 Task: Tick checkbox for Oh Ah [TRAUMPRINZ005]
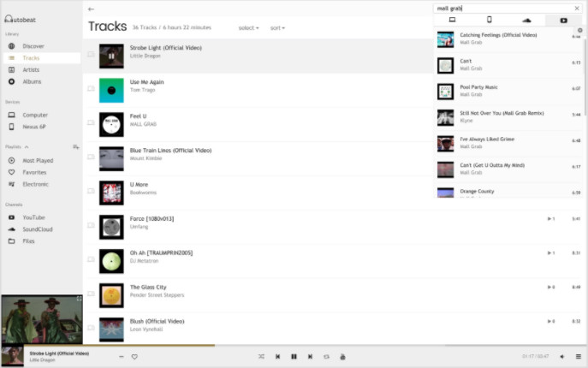click(91, 259)
